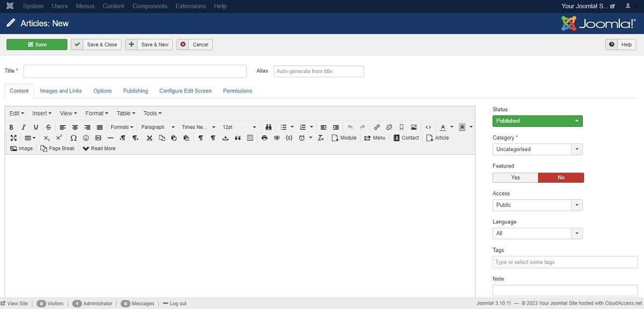Image resolution: width=644 pixels, height=309 pixels.
Task: Open the Formats dropdown in editor toolbar
Action: click(x=122, y=127)
